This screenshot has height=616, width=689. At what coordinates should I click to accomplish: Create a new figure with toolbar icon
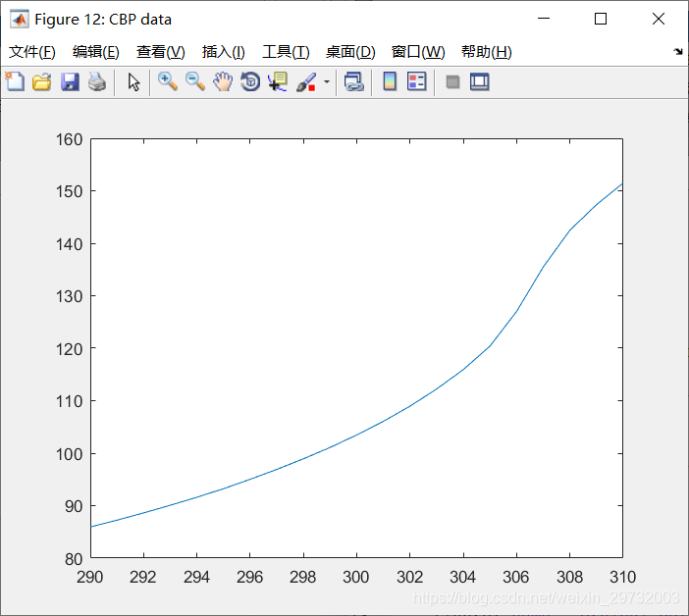pyautogui.click(x=15, y=81)
